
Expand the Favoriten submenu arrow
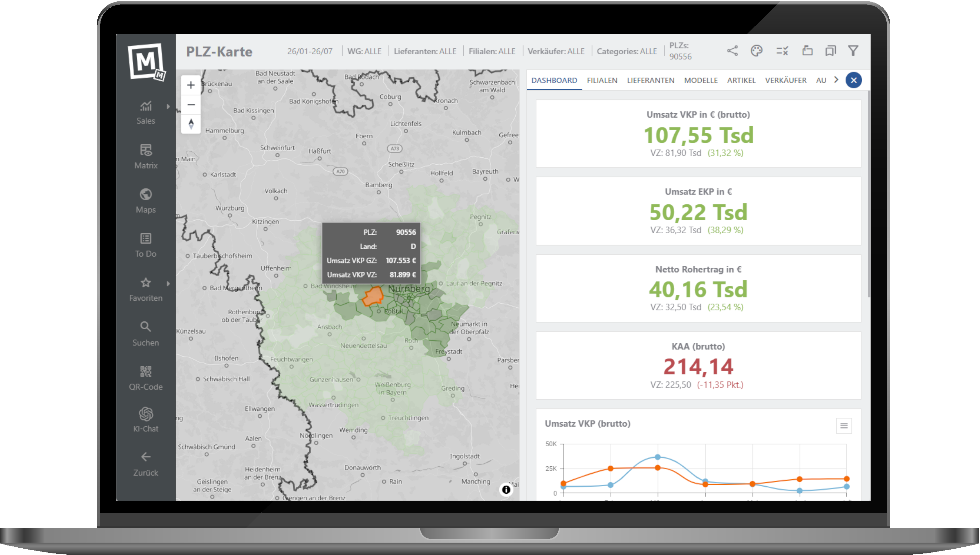(168, 284)
